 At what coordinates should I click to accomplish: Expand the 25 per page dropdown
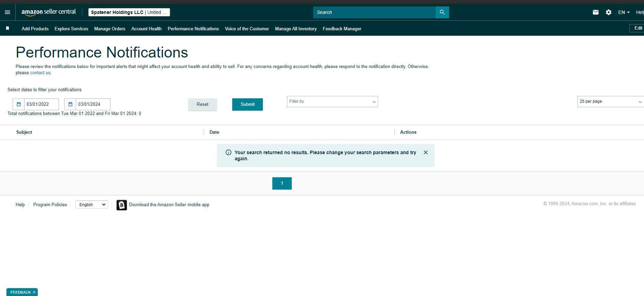611,101
